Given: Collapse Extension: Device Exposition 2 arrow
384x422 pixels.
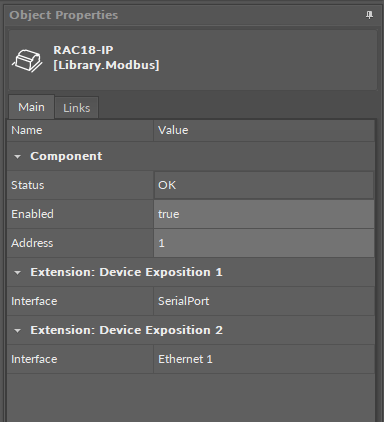Looking at the screenshot, I should (17, 331).
